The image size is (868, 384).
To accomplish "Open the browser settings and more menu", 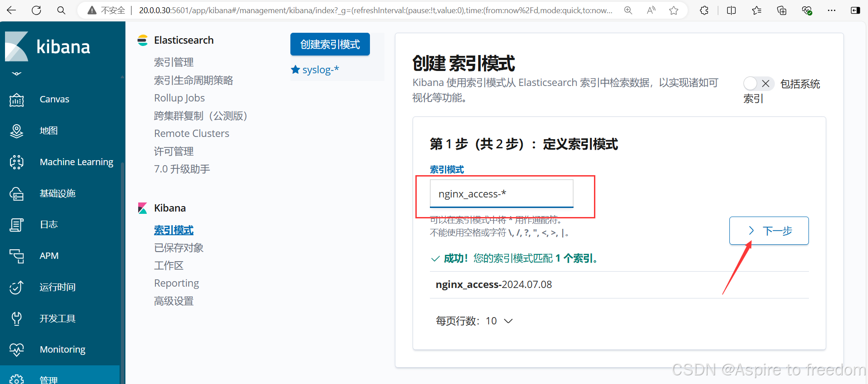I will 832,10.
